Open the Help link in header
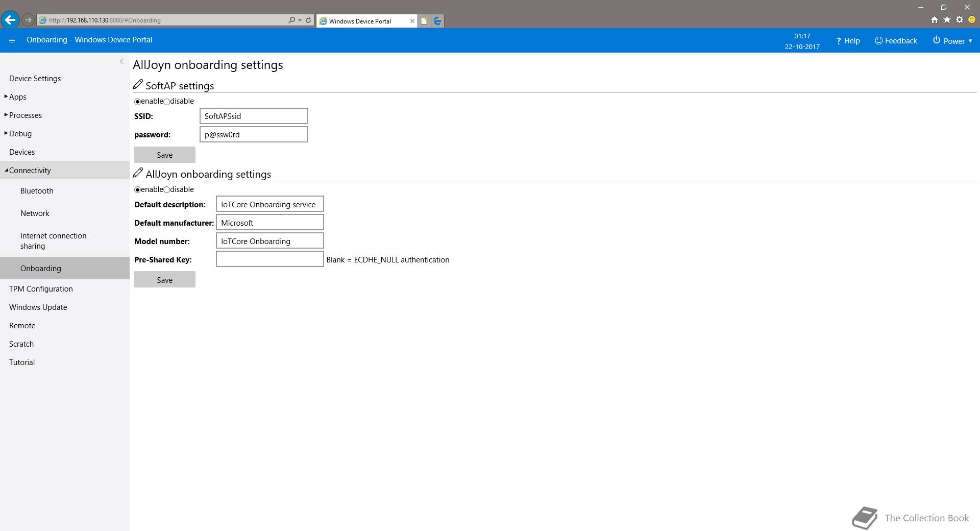 (848, 41)
